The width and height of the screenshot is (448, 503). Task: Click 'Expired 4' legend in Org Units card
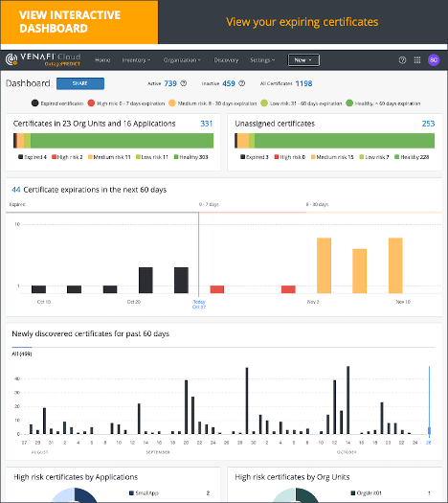click(33, 157)
